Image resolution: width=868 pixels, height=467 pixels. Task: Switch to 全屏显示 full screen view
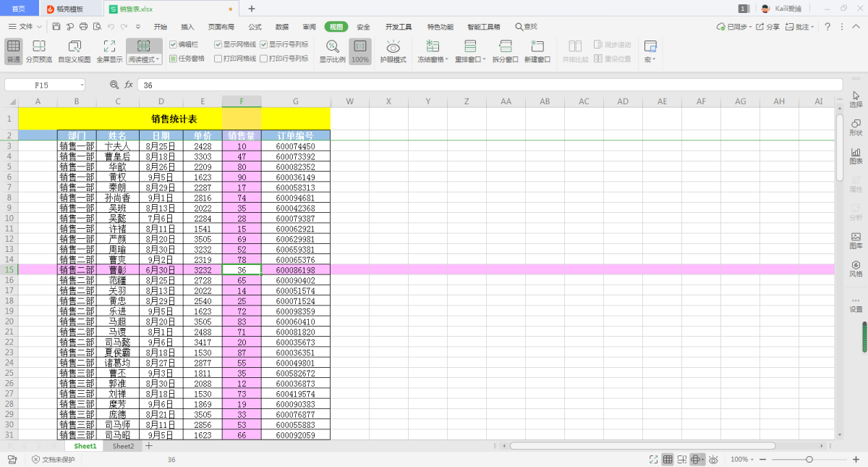pyautogui.click(x=109, y=46)
